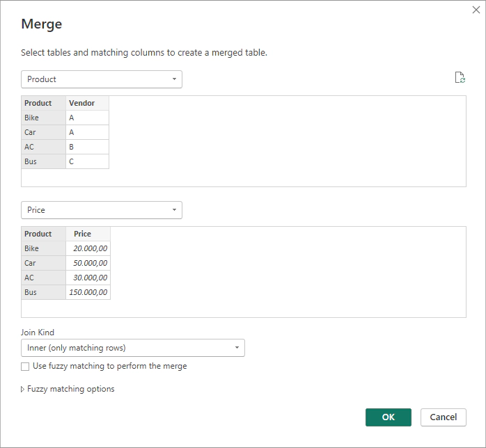This screenshot has height=448, width=486.
Task: Click Bike cell in first table
Action: click(43, 118)
